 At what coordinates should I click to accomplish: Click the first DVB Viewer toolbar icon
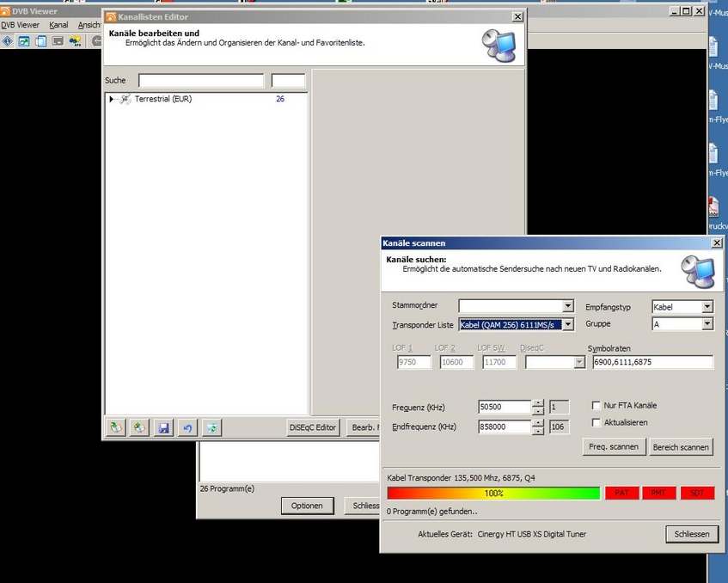point(8,40)
